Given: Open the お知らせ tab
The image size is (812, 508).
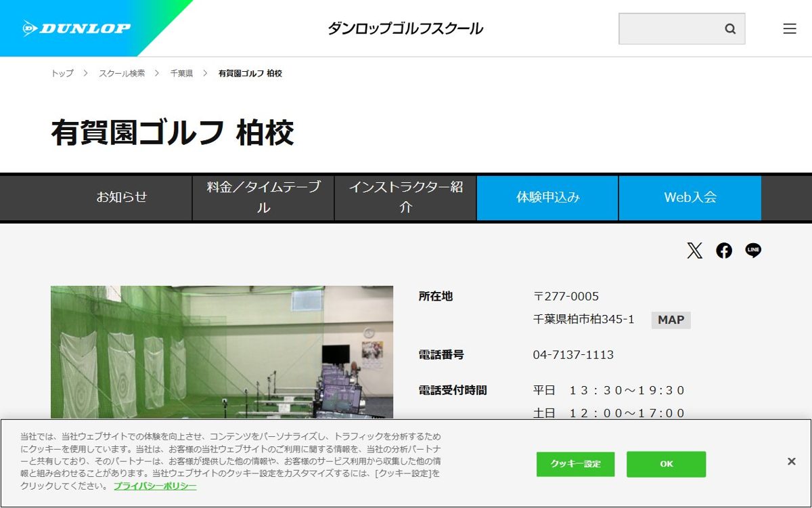Looking at the screenshot, I should tap(121, 198).
